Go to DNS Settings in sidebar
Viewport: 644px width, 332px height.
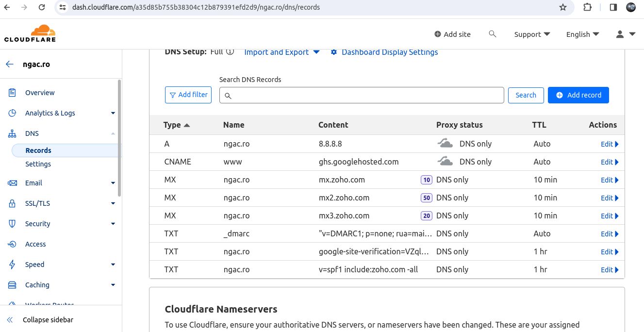click(x=38, y=164)
